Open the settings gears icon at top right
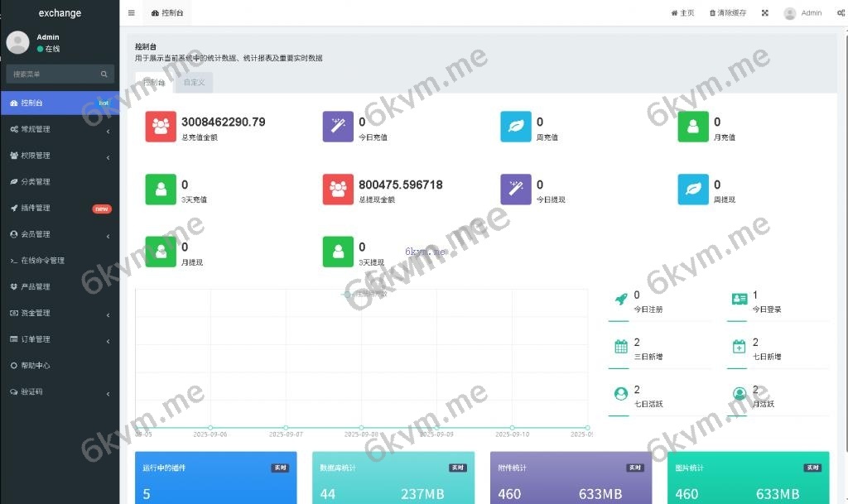The height and width of the screenshot is (504, 848). 841,13
